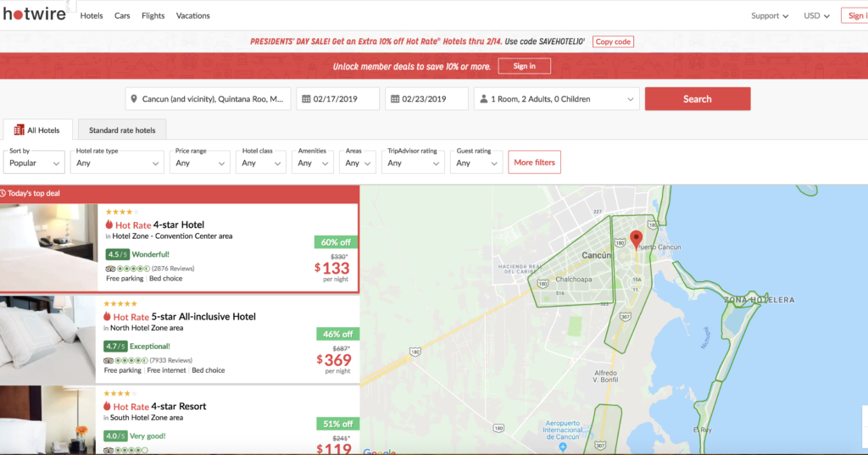Click the check-out calendar icon
The image size is (868, 455).
[x=394, y=99]
